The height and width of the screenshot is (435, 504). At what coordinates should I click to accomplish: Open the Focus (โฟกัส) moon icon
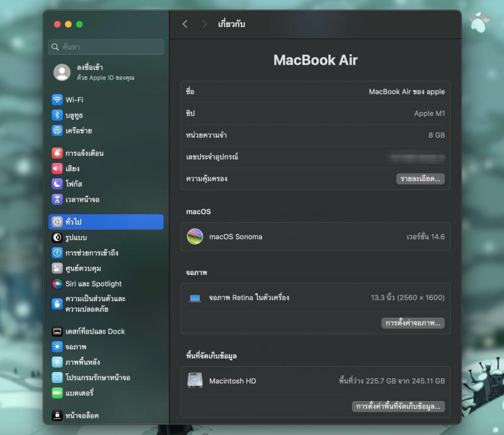click(57, 184)
